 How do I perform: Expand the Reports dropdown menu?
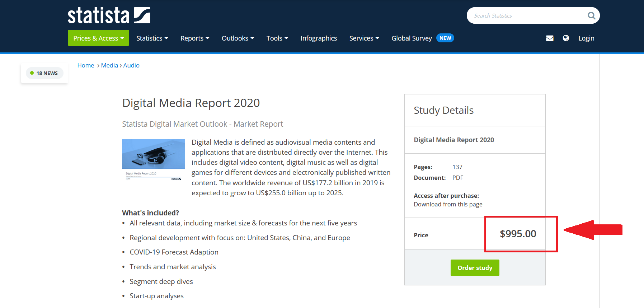[195, 38]
